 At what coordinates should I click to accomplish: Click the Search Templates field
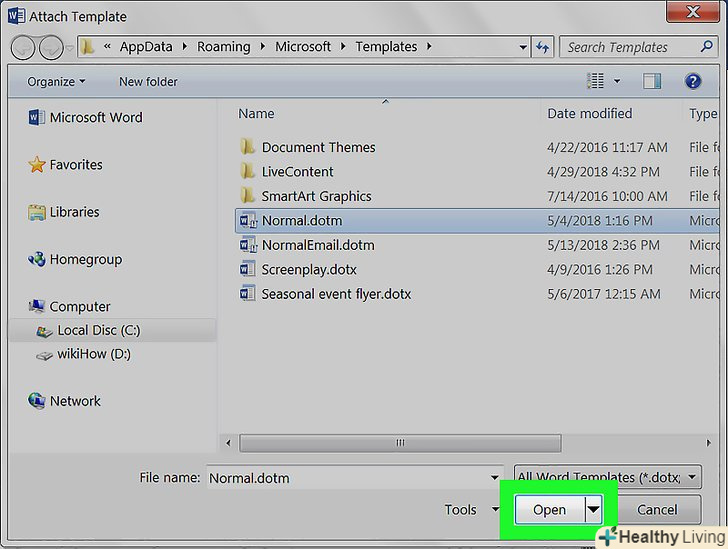[x=638, y=47]
